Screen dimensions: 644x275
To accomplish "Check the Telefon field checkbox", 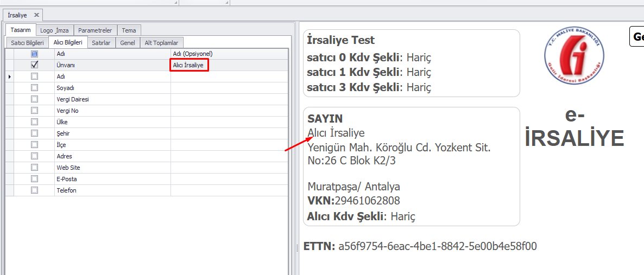I will 34,190.
